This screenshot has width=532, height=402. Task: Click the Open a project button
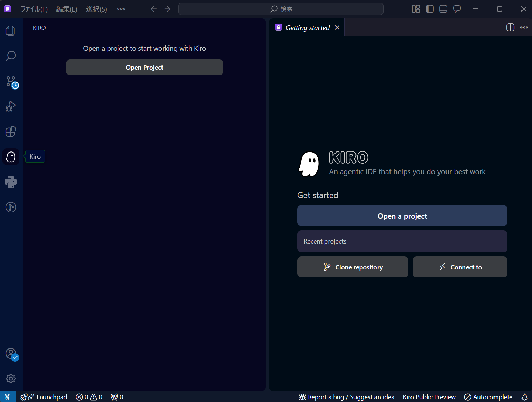(402, 216)
